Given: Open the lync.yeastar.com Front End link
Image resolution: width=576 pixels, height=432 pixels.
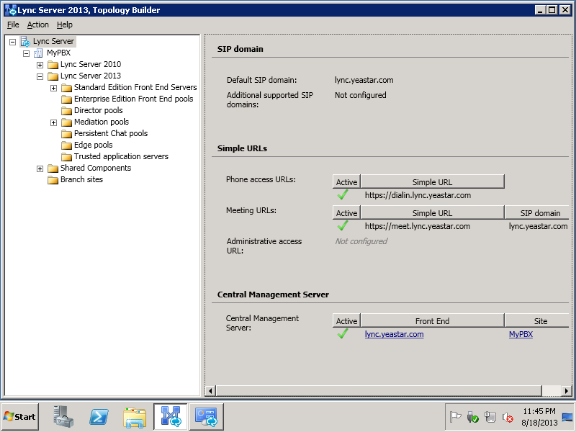Looking at the screenshot, I should [394, 334].
